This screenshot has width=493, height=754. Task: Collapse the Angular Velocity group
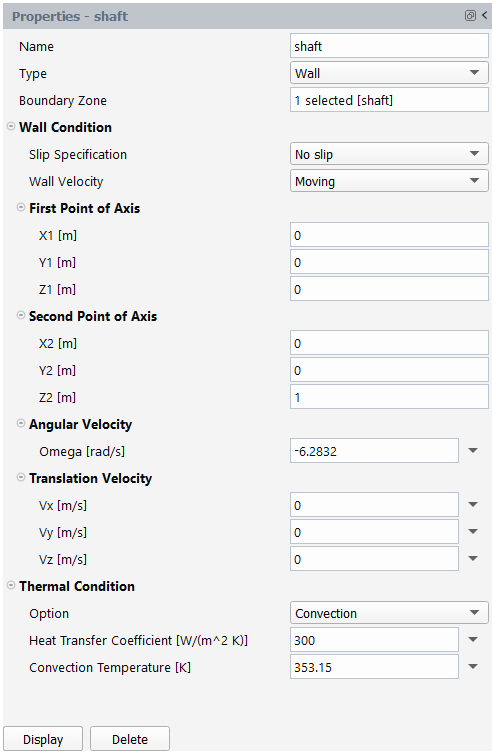[x=21, y=423]
